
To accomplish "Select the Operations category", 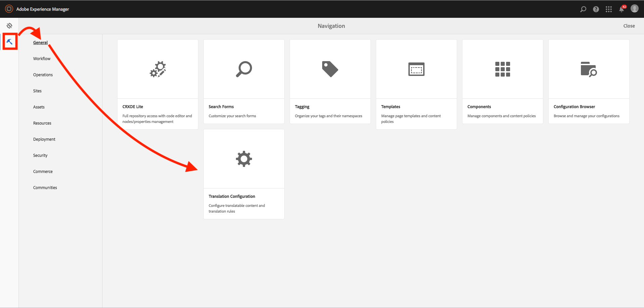I will pos(43,75).
